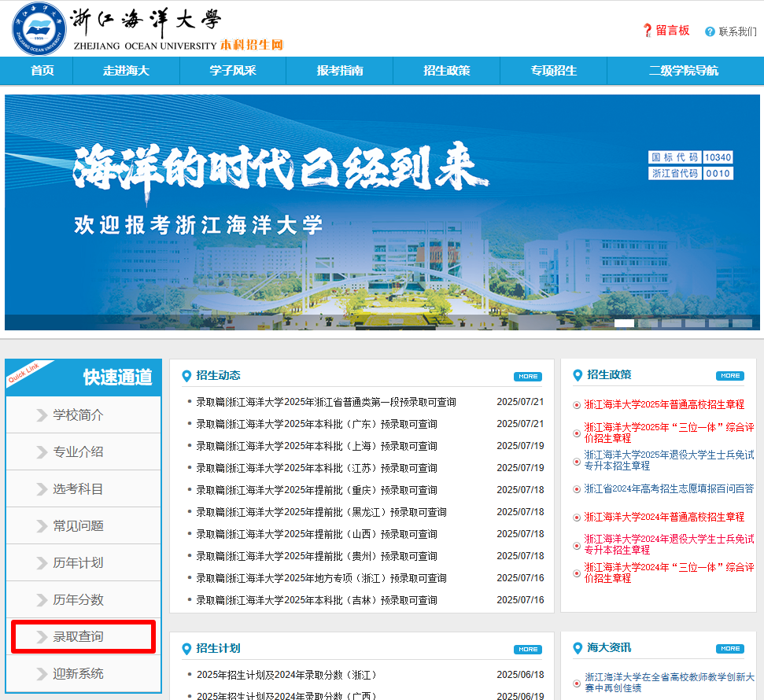Click the red bullet beside 浙江海洋大学2024年普通高校招生章程
The height and width of the screenshot is (700, 764).
point(577,518)
